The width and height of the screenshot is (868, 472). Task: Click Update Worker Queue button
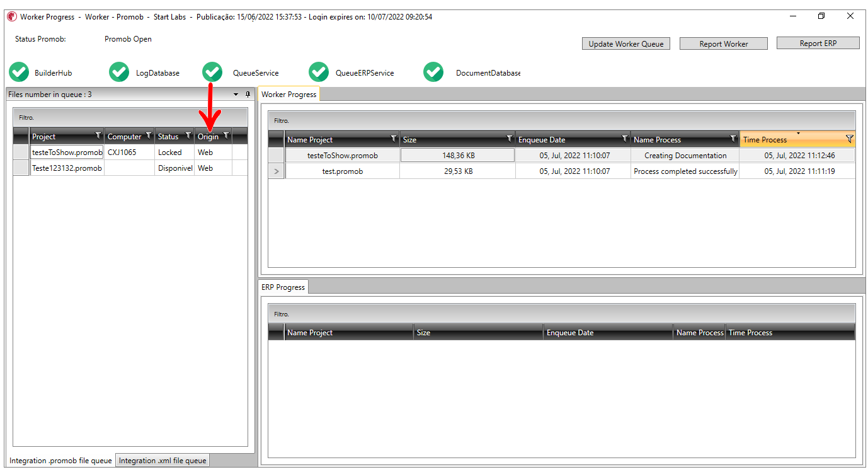pyautogui.click(x=626, y=43)
